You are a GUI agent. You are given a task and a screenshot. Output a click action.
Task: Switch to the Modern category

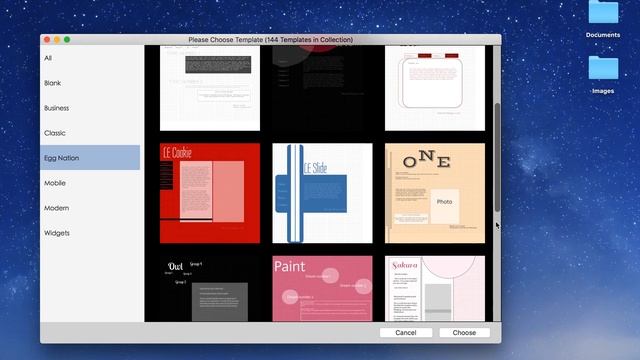pos(90,208)
